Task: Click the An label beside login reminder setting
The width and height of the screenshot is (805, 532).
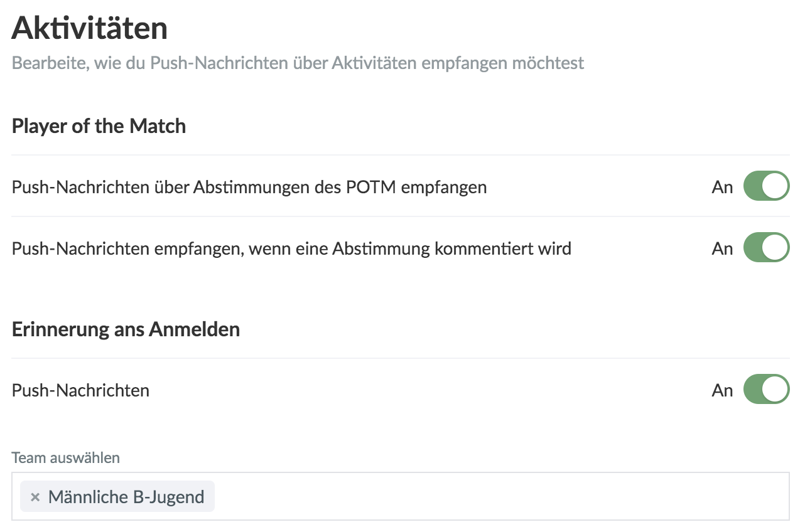Action: coord(722,390)
